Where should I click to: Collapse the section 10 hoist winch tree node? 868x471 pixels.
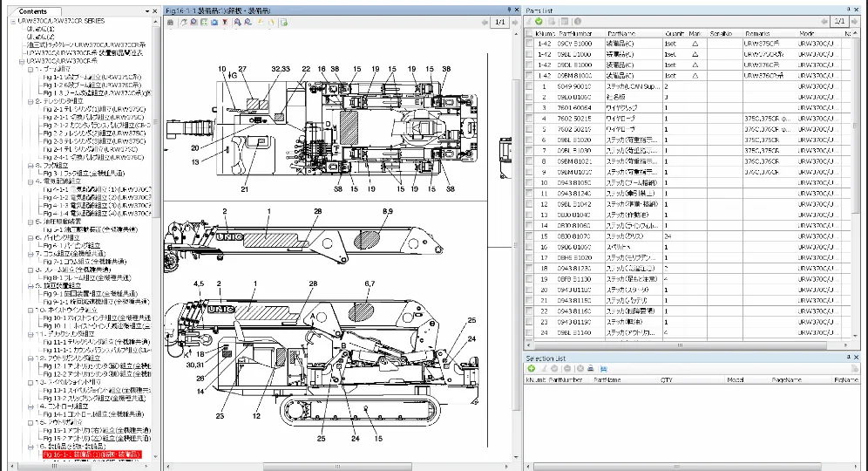32,309
